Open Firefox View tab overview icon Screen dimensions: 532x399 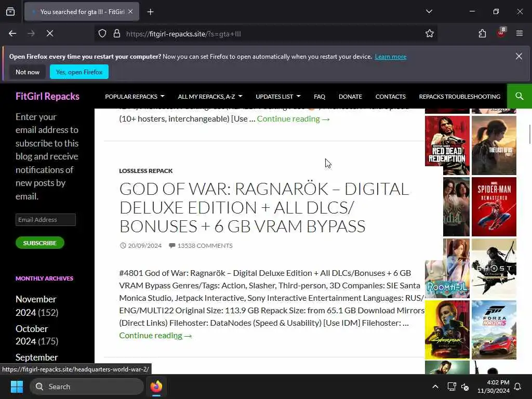coord(10,12)
